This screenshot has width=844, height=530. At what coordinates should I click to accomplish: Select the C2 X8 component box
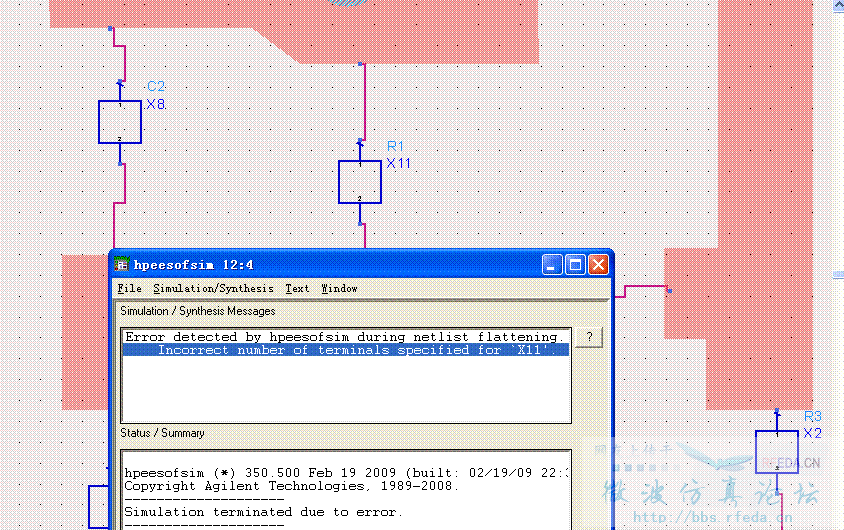[x=120, y=122]
